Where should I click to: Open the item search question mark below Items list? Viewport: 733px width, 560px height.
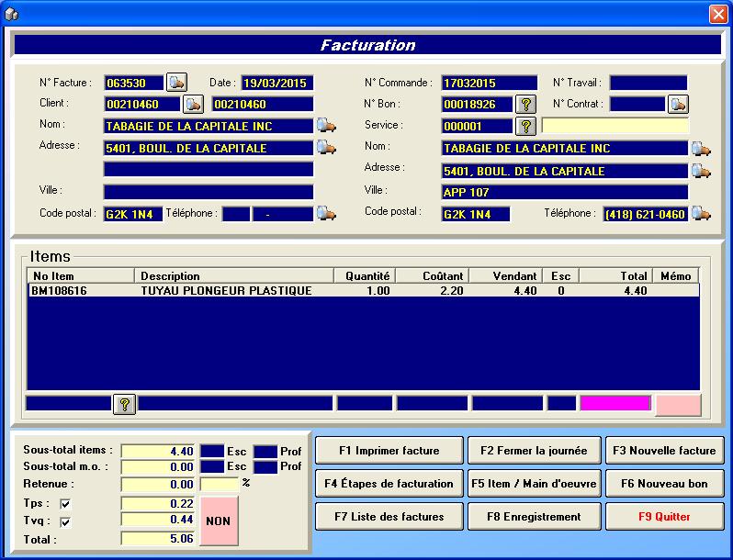[x=124, y=404]
